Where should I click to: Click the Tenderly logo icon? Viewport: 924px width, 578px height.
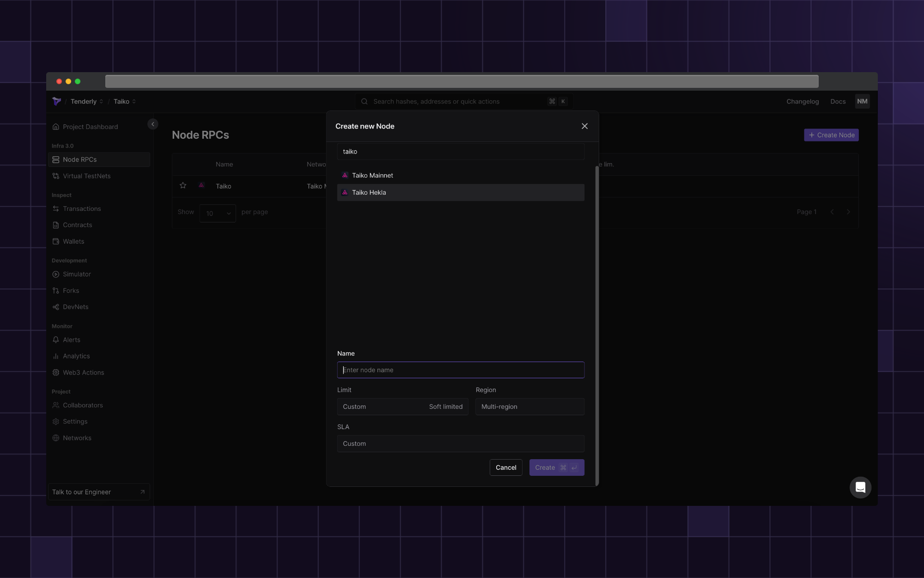(x=57, y=101)
